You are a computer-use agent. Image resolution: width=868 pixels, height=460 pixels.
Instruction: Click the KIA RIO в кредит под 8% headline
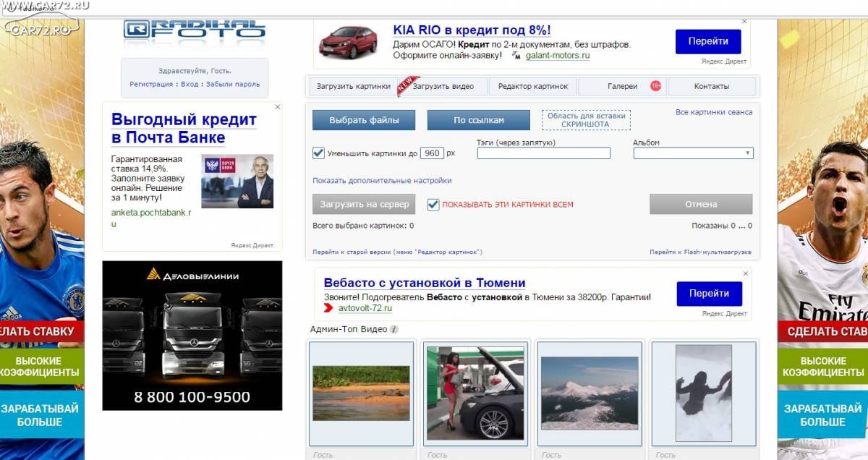click(x=472, y=30)
